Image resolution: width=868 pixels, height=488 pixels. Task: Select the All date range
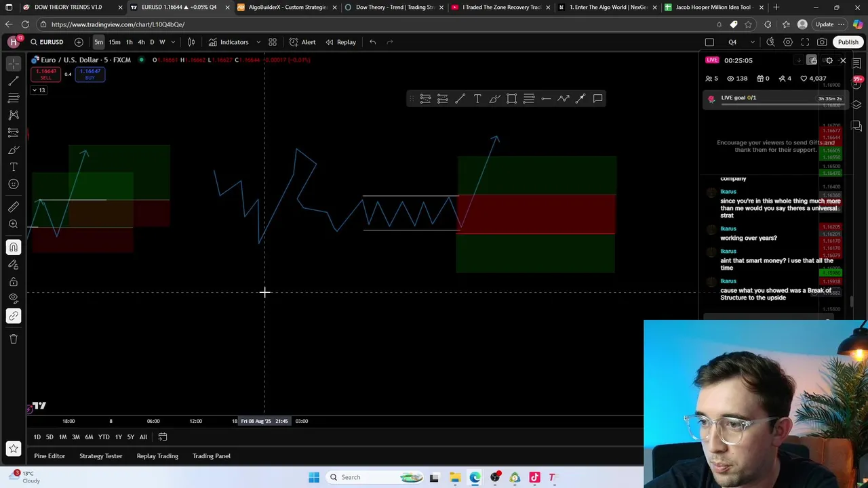(x=143, y=437)
